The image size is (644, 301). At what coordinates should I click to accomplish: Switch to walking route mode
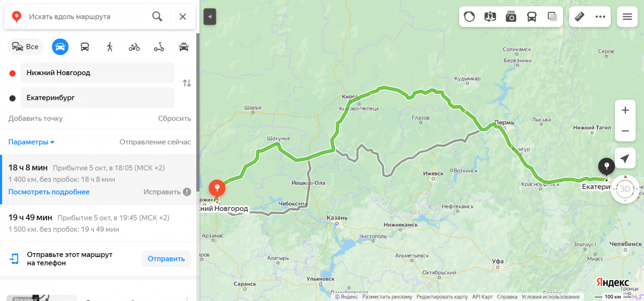coord(109,47)
